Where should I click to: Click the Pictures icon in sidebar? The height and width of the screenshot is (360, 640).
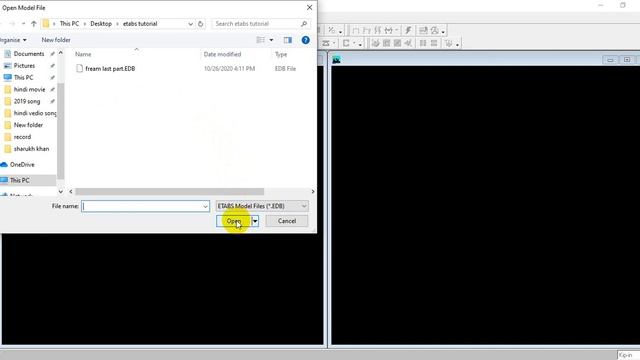click(8, 65)
